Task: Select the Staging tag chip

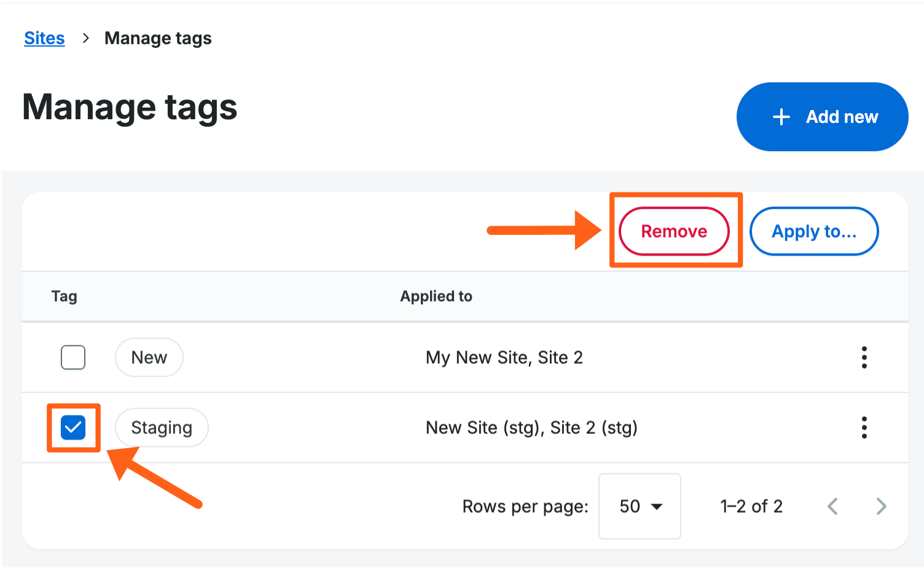Action: coord(161,427)
